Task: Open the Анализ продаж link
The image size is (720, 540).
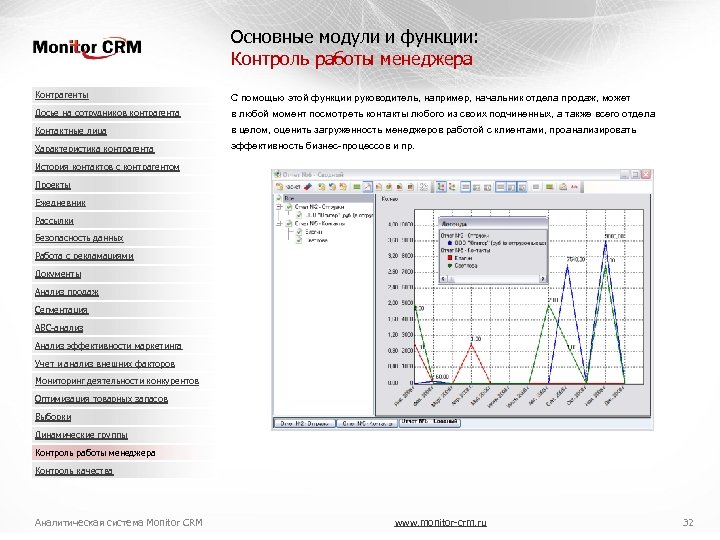Action: point(67,292)
